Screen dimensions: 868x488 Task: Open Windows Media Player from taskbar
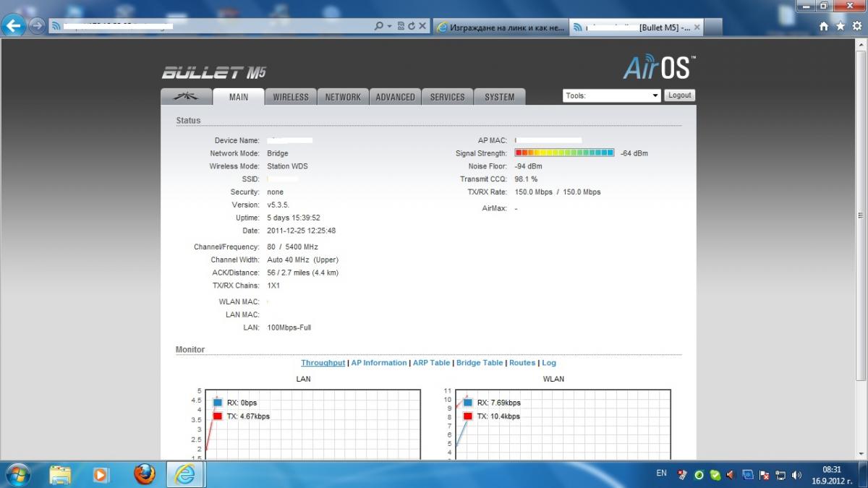(x=101, y=474)
